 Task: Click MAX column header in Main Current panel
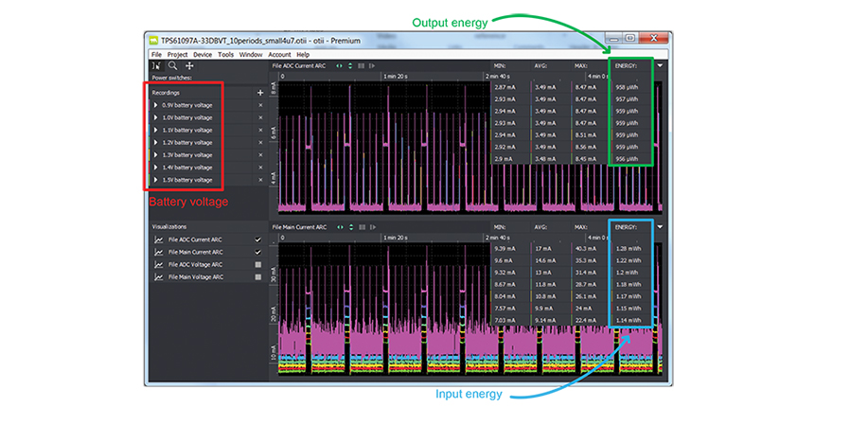tap(580, 227)
